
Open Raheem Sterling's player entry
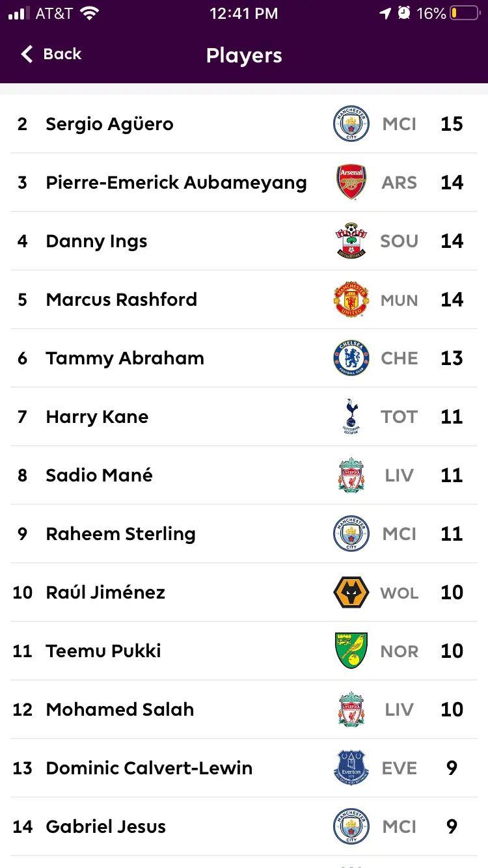(x=120, y=534)
